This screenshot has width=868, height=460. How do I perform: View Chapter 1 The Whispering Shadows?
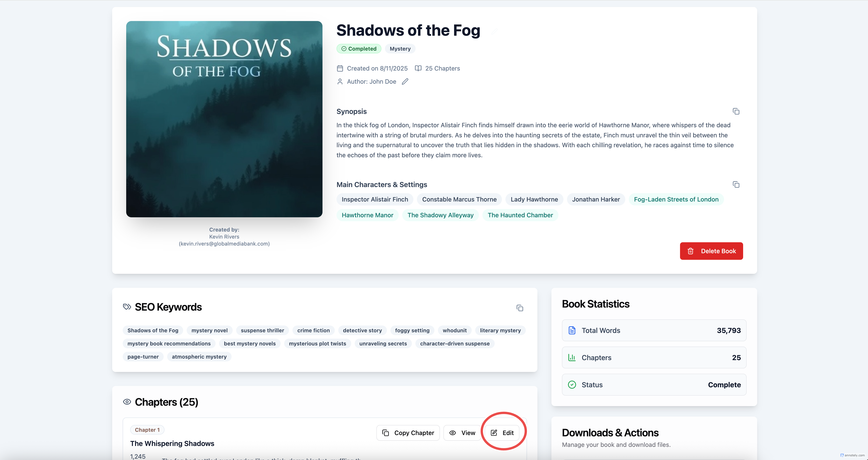click(462, 433)
